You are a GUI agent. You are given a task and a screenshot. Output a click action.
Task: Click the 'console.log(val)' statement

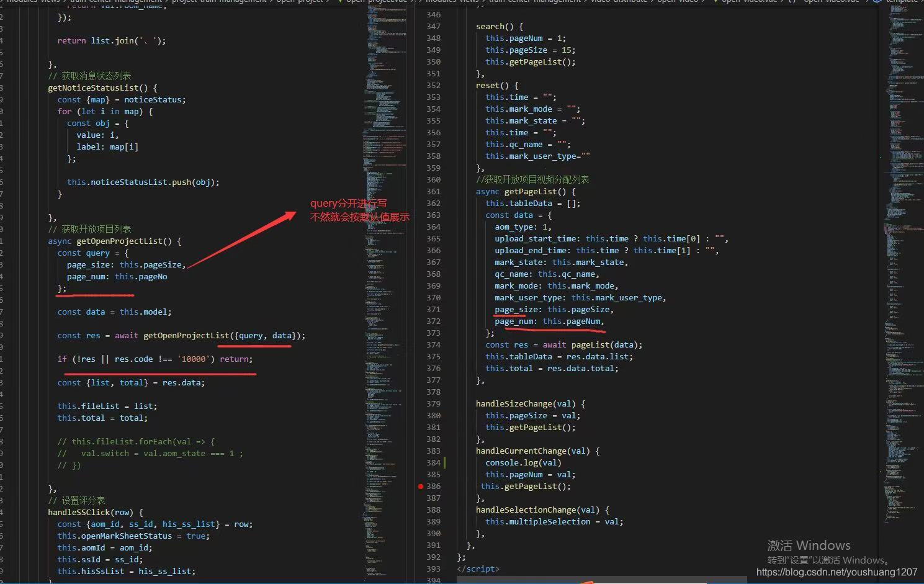[523, 463]
